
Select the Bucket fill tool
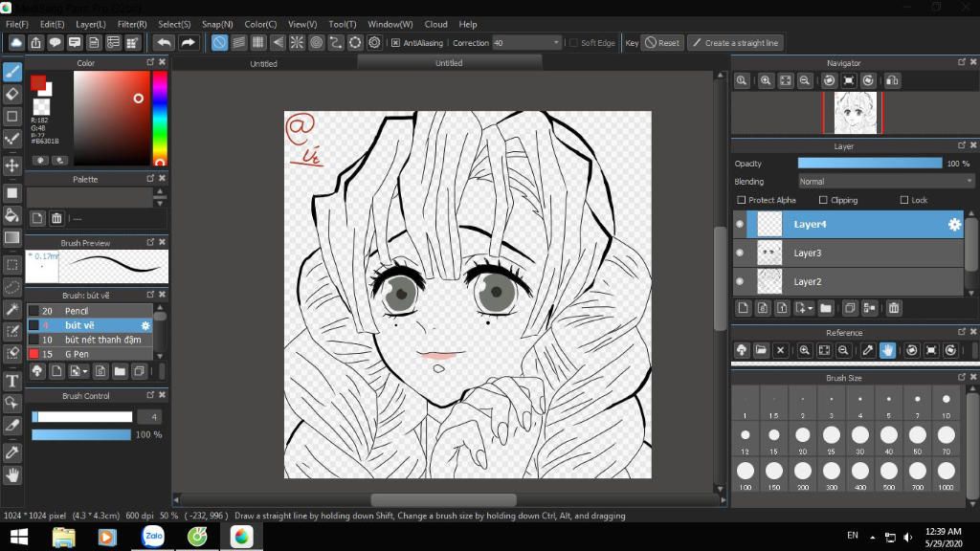[x=11, y=215]
